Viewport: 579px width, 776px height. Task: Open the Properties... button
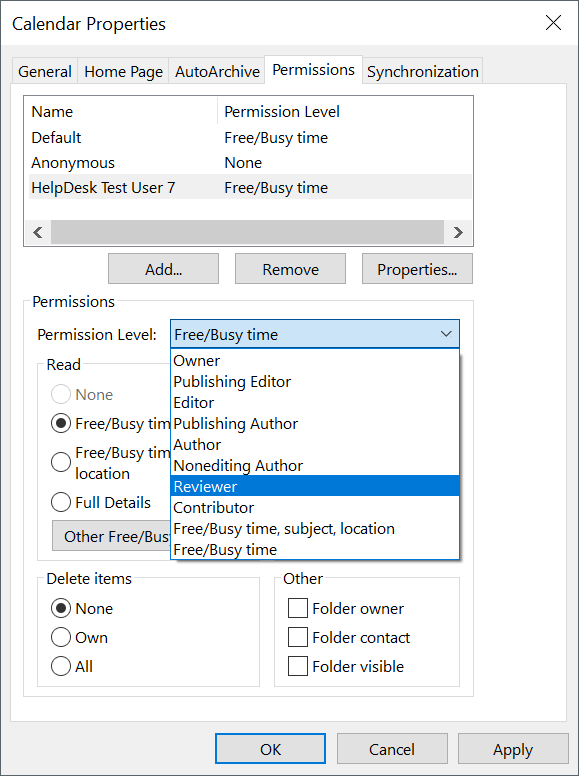[x=417, y=269]
